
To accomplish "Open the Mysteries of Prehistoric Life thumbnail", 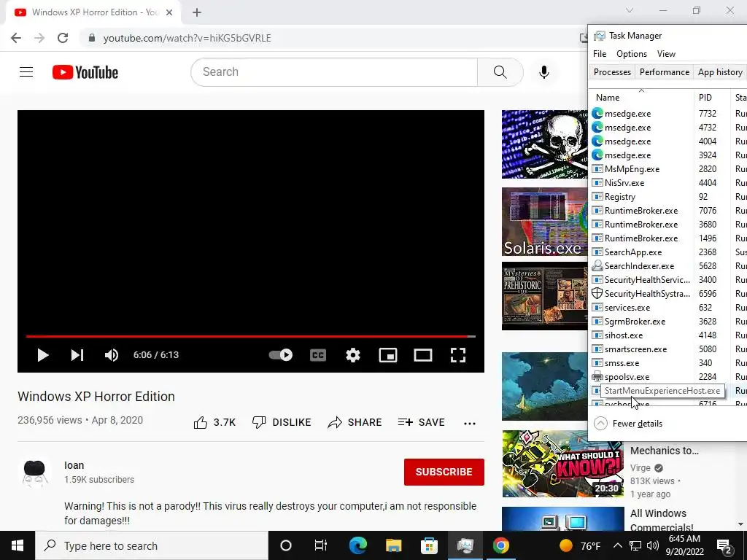I will coord(544,296).
